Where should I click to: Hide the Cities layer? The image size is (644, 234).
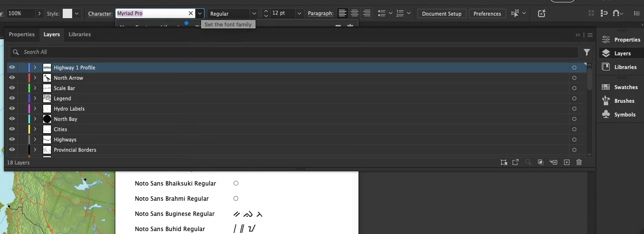[12, 129]
